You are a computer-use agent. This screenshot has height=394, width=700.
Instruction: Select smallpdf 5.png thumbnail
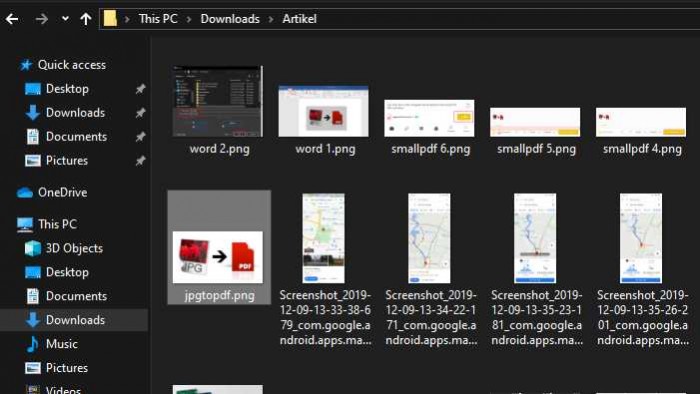pyautogui.click(x=535, y=122)
